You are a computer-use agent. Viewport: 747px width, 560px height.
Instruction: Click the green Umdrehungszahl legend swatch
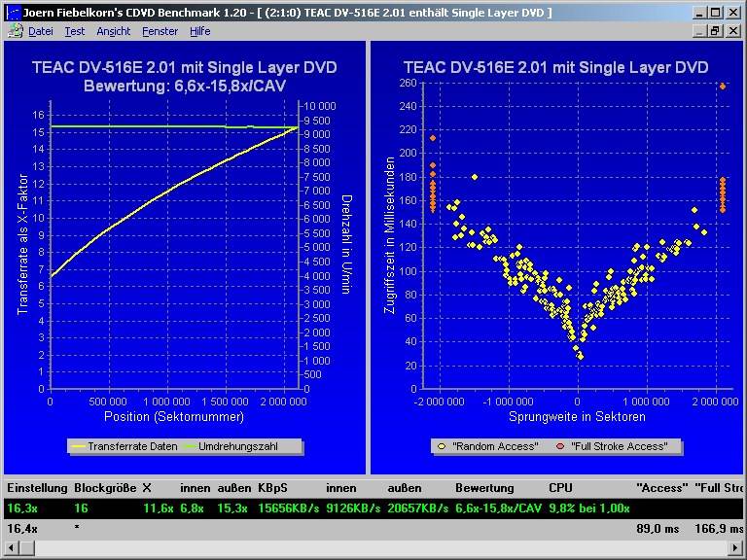tap(189, 446)
